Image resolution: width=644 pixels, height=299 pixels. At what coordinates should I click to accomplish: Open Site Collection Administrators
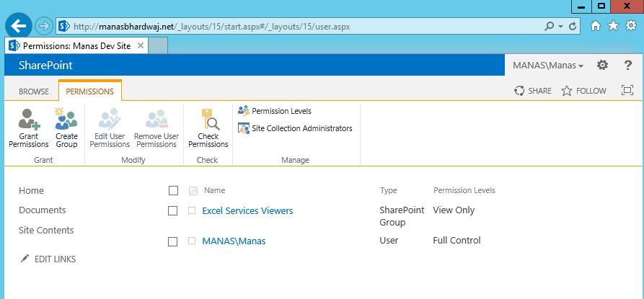tap(295, 128)
